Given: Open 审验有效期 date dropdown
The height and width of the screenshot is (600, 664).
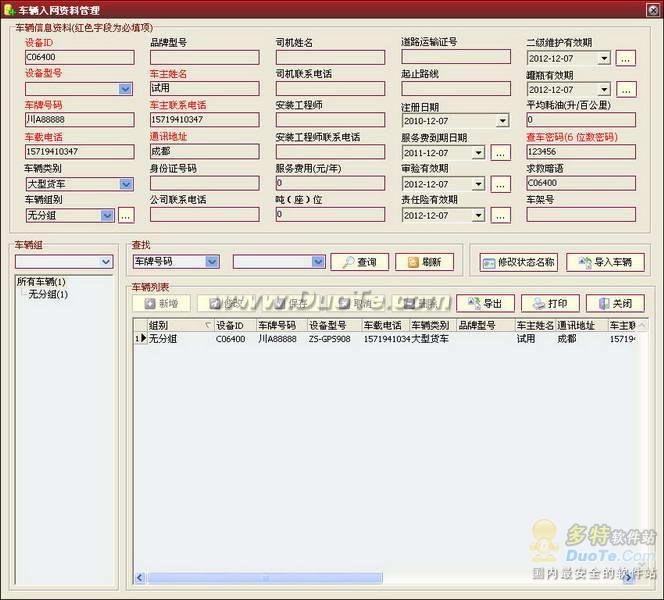Looking at the screenshot, I should [479, 184].
